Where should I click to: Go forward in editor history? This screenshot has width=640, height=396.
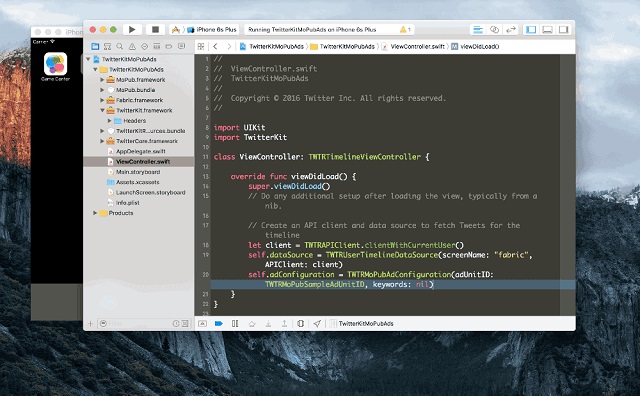click(229, 47)
